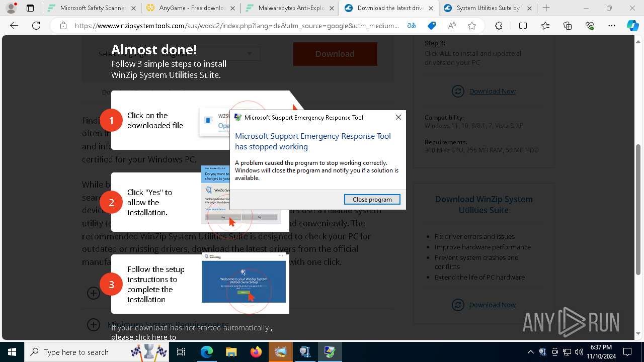
Task: Switch to Malwarebytes Anti-Exploit tab
Action: pos(290,8)
